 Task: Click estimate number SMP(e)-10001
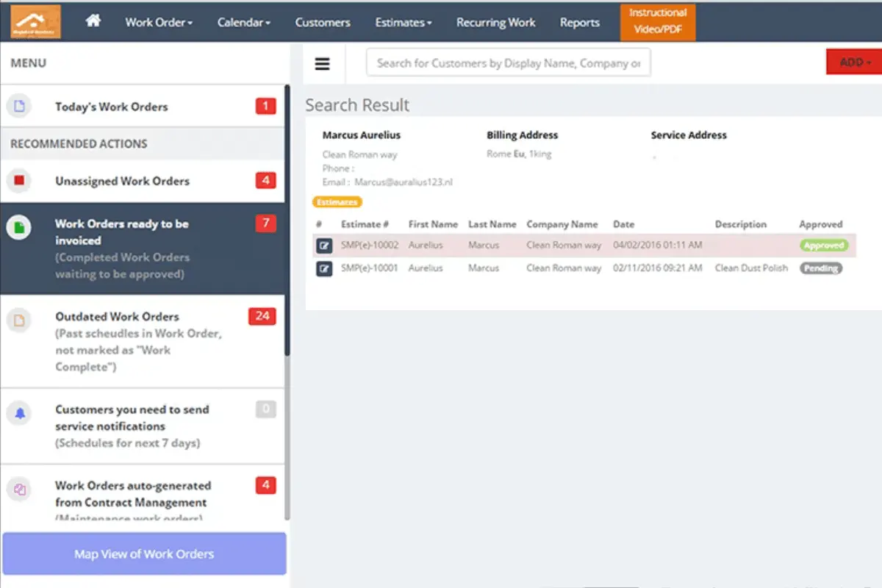click(x=370, y=268)
